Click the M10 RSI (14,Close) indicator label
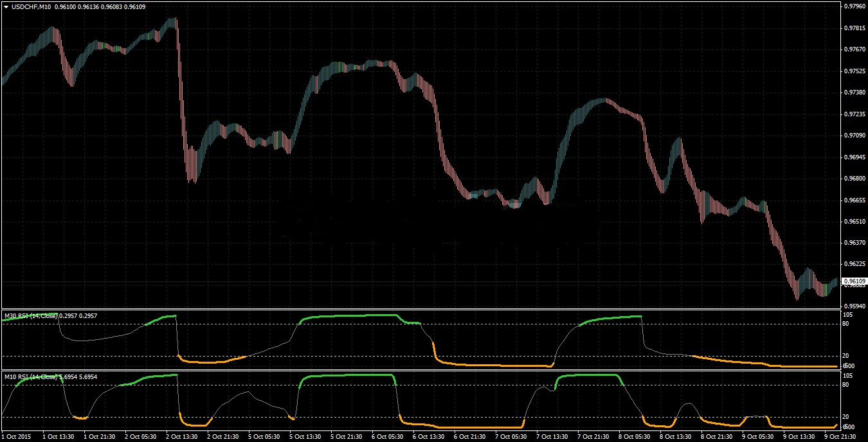This screenshot has height=442, width=868. pos(31,376)
